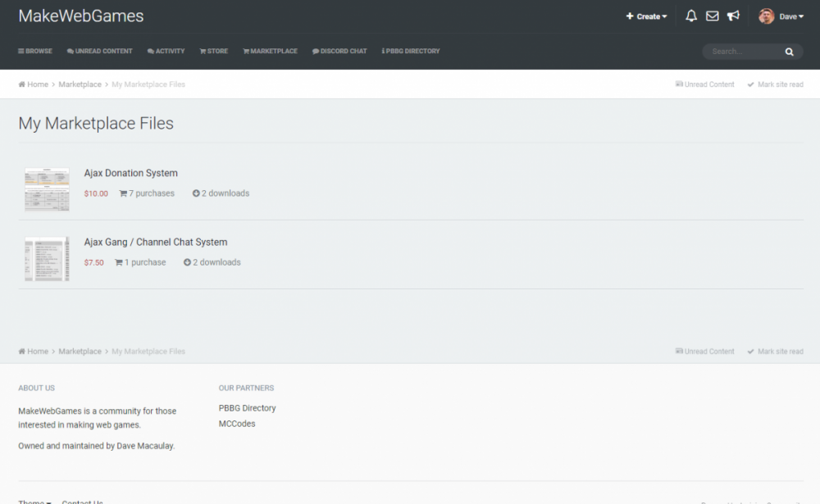Click the megaphone reports icon

pyautogui.click(x=733, y=16)
